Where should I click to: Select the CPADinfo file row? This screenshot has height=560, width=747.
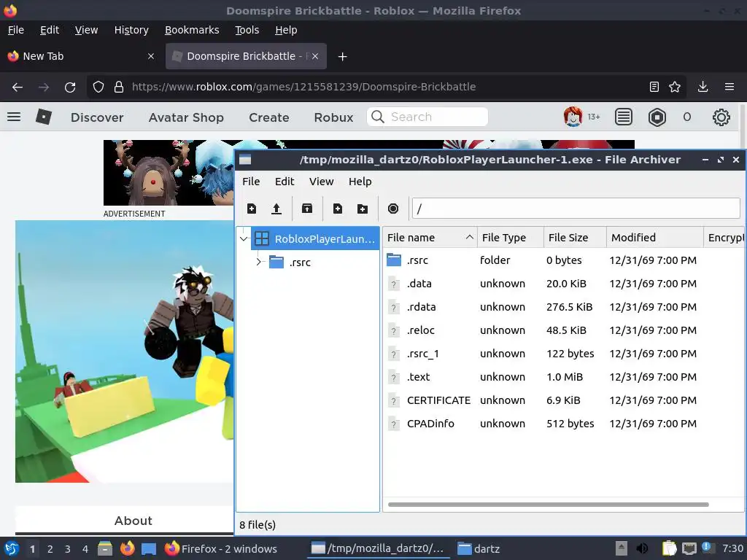(x=563, y=424)
